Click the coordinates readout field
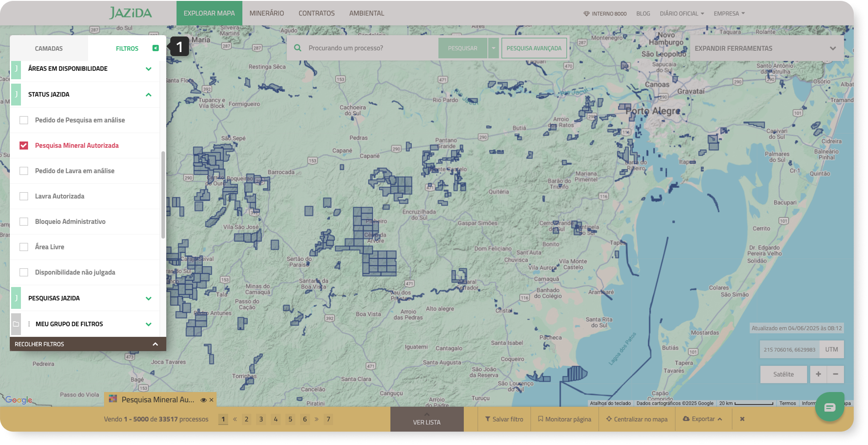This screenshot has width=868, height=445. (790, 349)
